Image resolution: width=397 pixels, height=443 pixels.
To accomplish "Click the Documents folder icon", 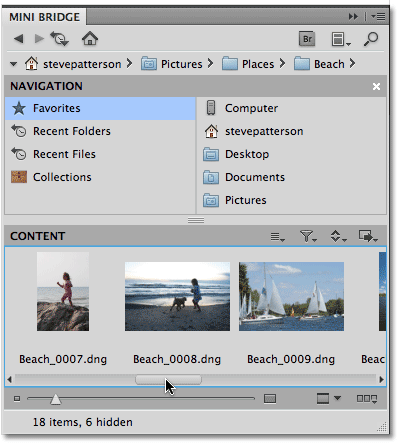I will [211, 177].
